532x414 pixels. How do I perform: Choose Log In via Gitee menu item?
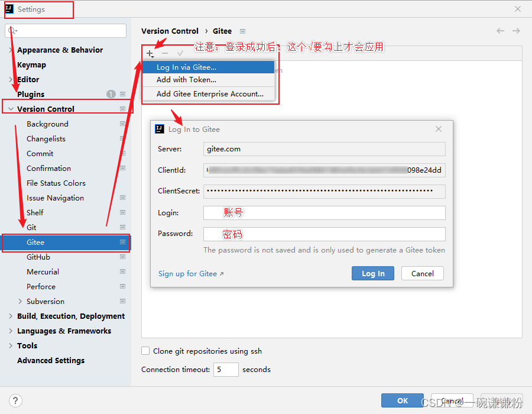[208, 67]
